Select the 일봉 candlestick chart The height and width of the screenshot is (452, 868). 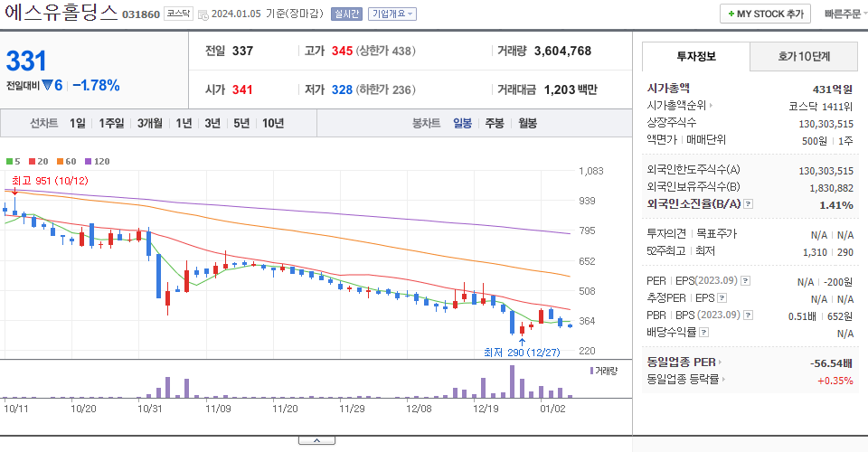coord(462,123)
